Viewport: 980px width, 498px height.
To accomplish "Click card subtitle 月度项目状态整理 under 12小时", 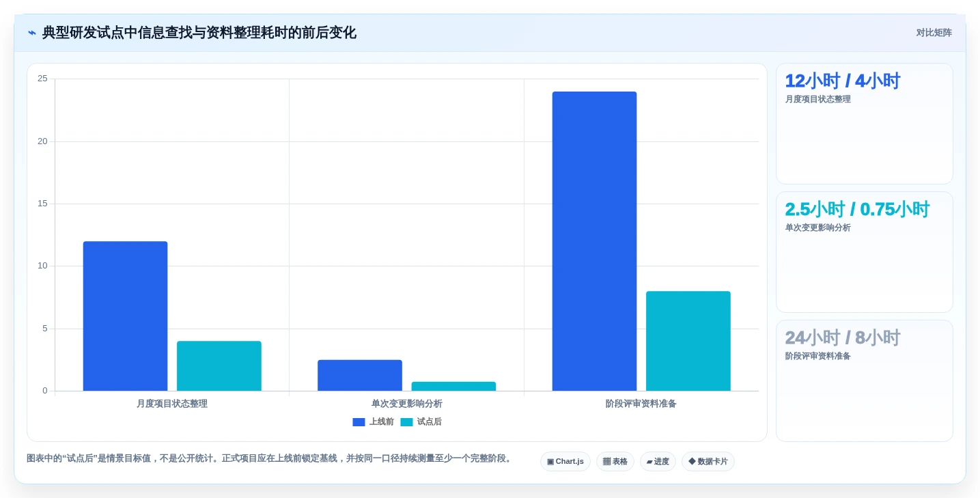I will click(818, 99).
